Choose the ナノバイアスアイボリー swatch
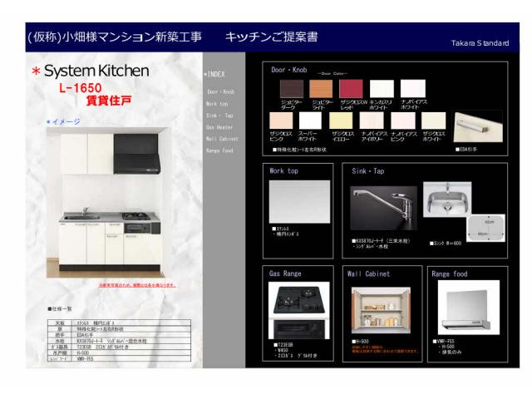Image resolution: width=532 pixels, height=399 pixels. 372,121
